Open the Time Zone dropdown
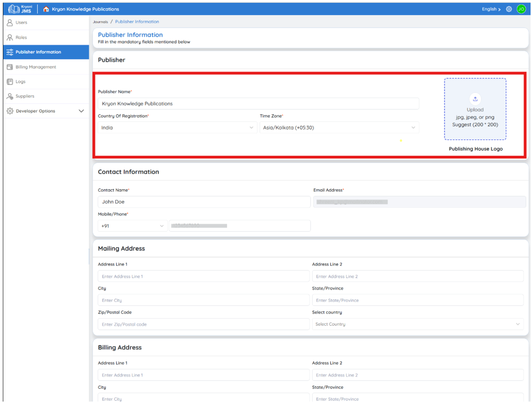Image resolution: width=532 pixels, height=402 pixels. pos(339,128)
